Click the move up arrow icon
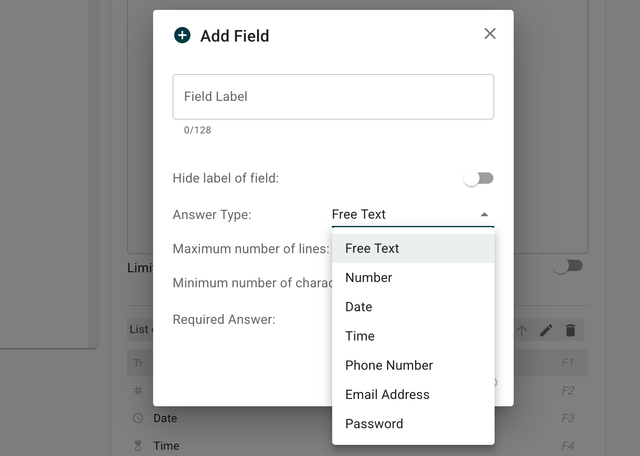 [x=521, y=330]
